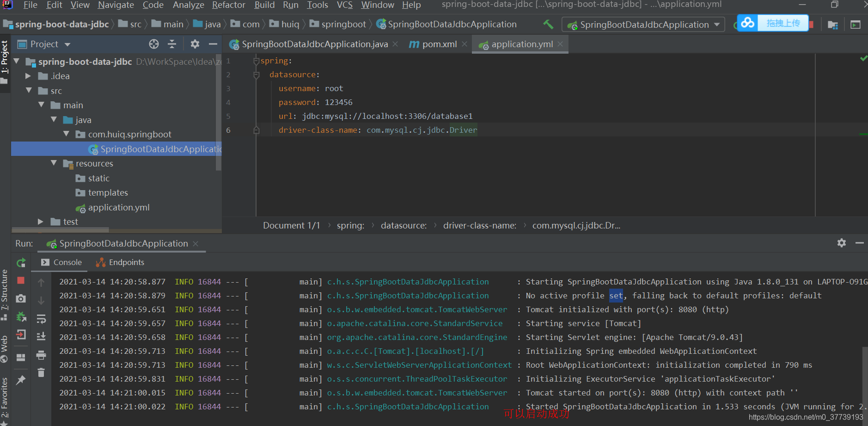This screenshot has width=868, height=426.
Task: Stop the running application
Action: click(x=21, y=280)
